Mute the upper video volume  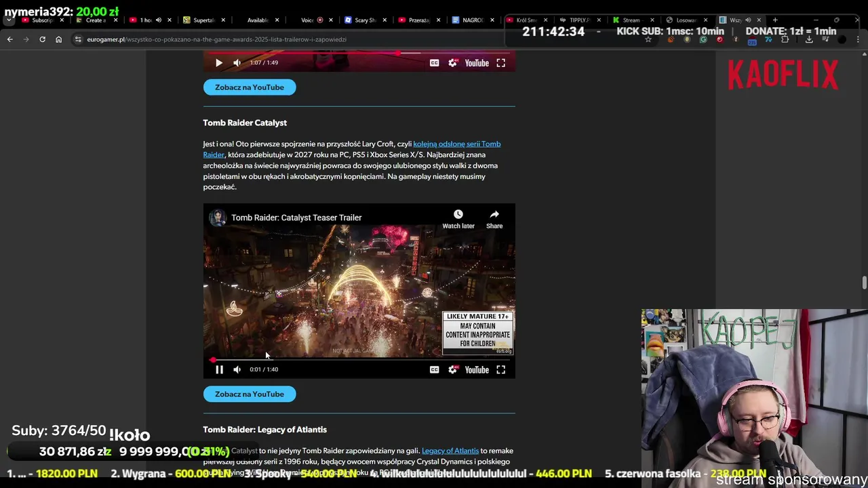point(237,62)
